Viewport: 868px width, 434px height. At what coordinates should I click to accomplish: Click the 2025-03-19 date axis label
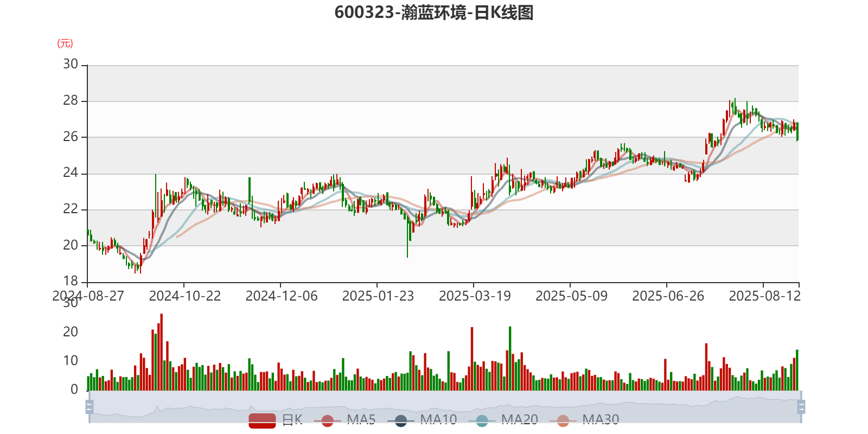475,296
